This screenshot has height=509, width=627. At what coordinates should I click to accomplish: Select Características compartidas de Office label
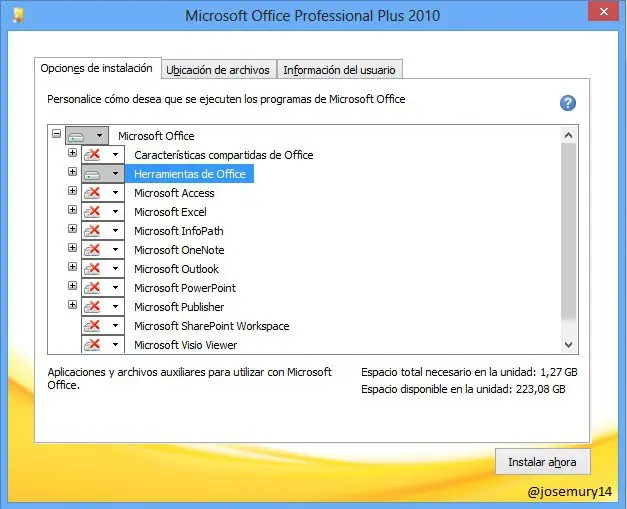(x=224, y=155)
